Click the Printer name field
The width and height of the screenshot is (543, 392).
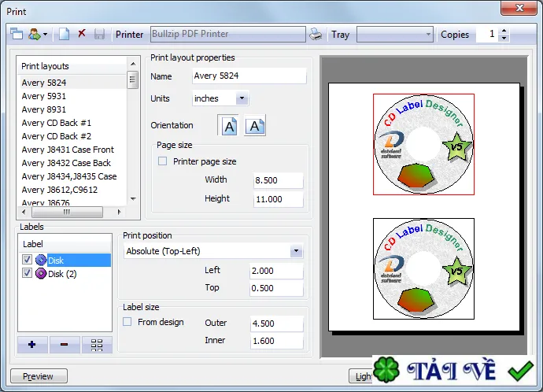pyautogui.click(x=228, y=35)
